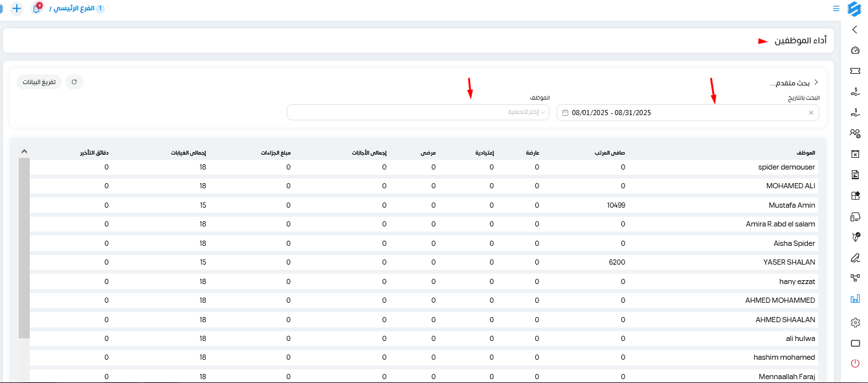Open the hamburger menu in the top bar
This screenshot has height=383, width=868.
point(836,9)
